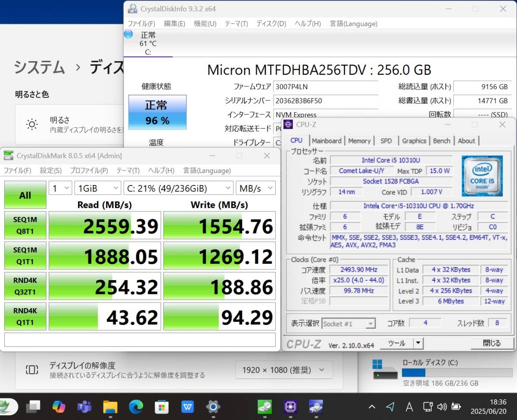Screen dimensions: 517x420
Task: Click the Task View taskbar icon
Action: click(33, 406)
